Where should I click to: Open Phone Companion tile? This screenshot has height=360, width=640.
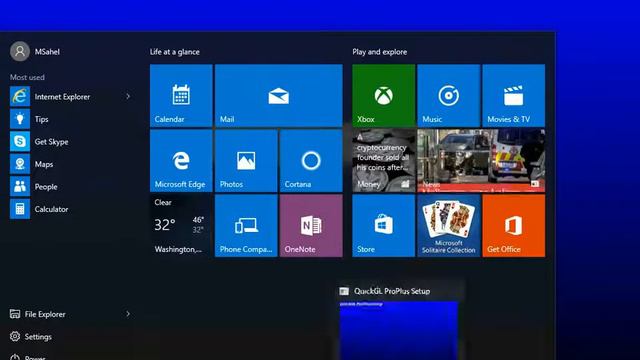tap(246, 225)
